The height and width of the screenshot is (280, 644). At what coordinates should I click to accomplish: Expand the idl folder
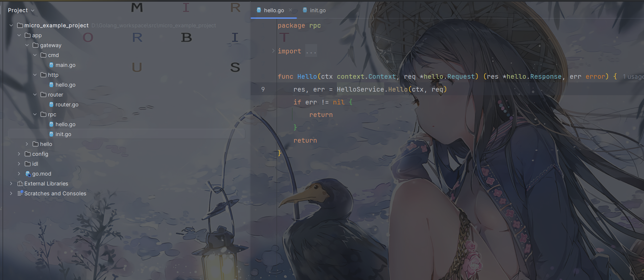(19, 164)
